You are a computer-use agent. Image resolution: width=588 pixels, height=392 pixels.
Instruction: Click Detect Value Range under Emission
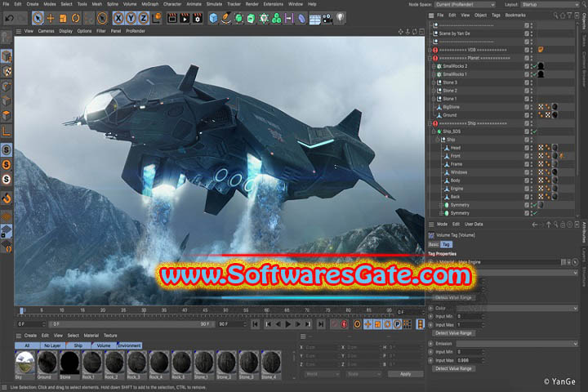coord(453,369)
